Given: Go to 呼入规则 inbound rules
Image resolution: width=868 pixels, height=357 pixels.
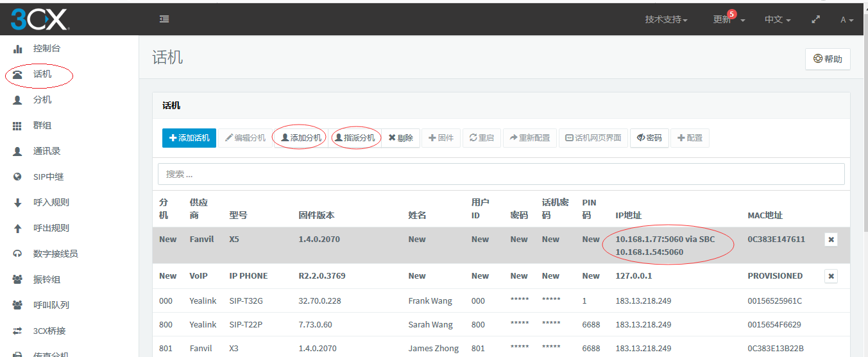Looking at the screenshot, I should [x=51, y=203].
